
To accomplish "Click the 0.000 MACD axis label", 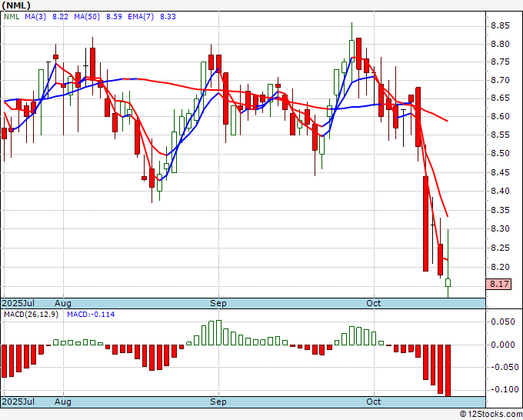I will (503, 345).
